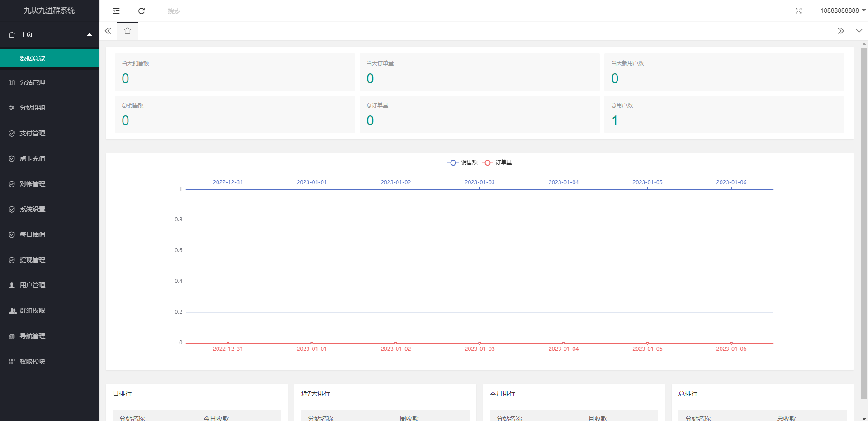Open 每日抽佣 in sidebar

(49, 234)
